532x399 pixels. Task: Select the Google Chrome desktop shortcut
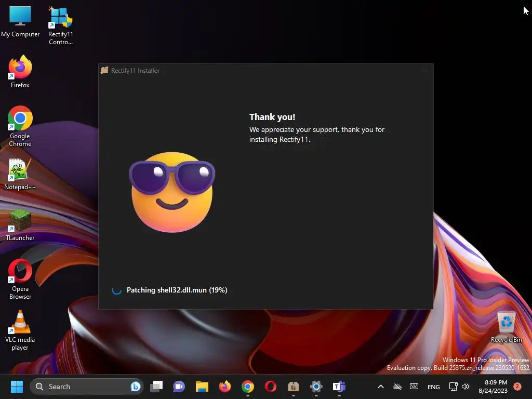(20, 126)
